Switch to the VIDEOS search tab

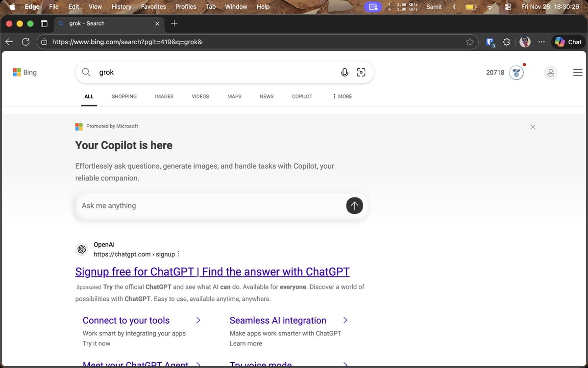[200, 97]
